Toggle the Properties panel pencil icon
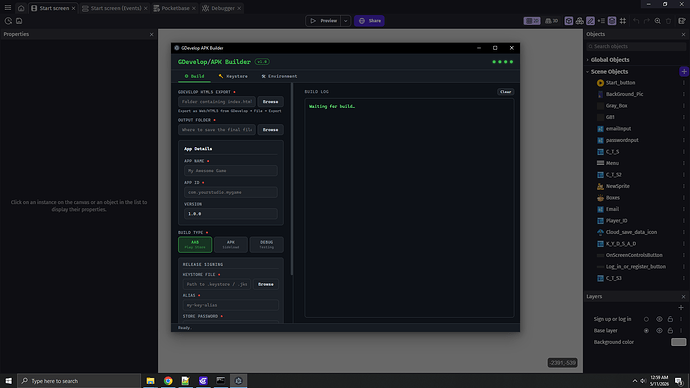The width and height of the screenshot is (690, 388). pyautogui.click(x=591, y=21)
